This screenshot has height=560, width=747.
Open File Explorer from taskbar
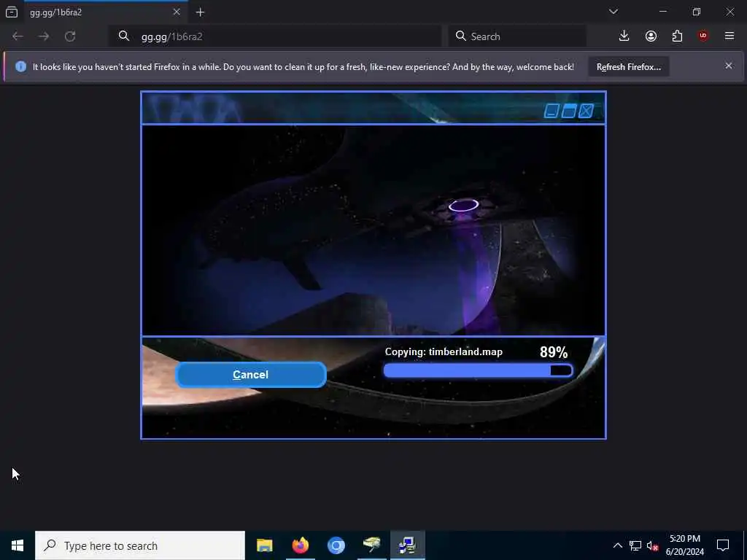pos(264,545)
